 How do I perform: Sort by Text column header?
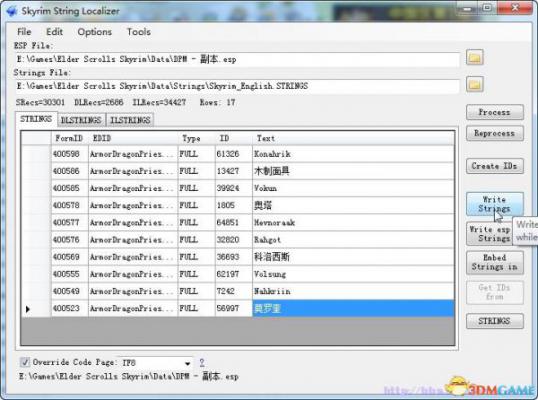tap(353, 138)
